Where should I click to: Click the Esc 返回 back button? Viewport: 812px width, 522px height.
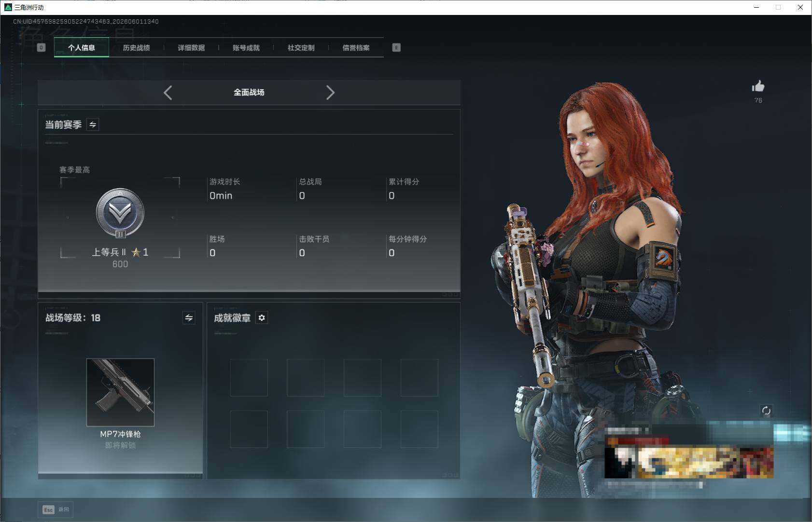[x=56, y=509]
